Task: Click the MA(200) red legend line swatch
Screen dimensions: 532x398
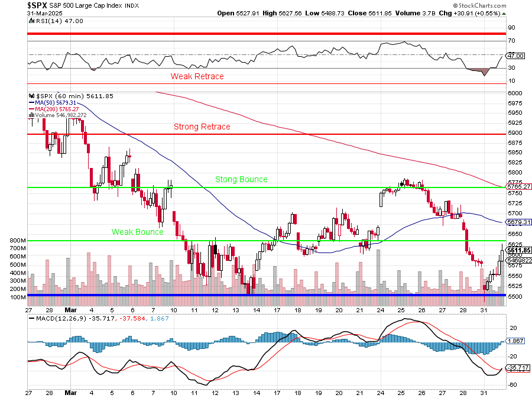Action: pyautogui.click(x=31, y=109)
